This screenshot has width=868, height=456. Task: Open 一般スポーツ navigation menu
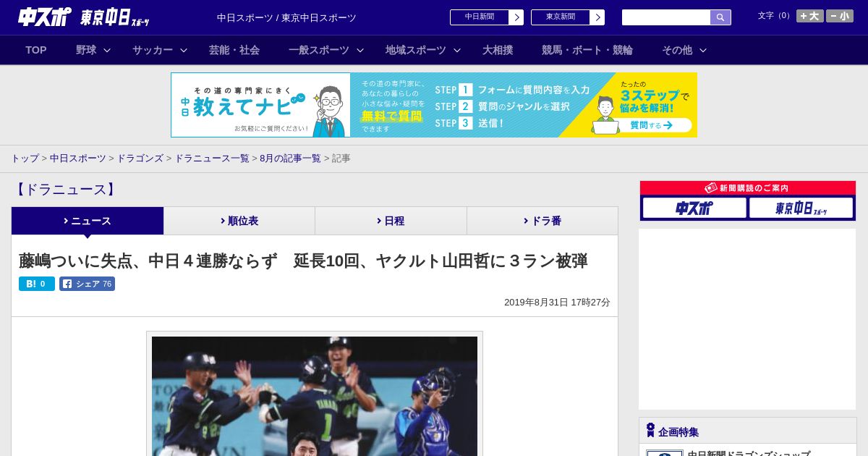pos(319,50)
